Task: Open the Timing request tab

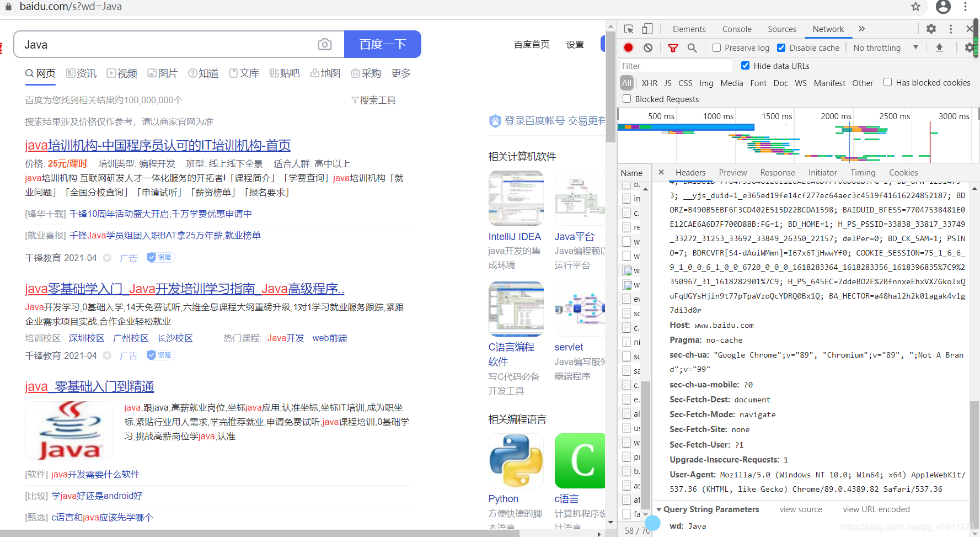Action: (863, 173)
